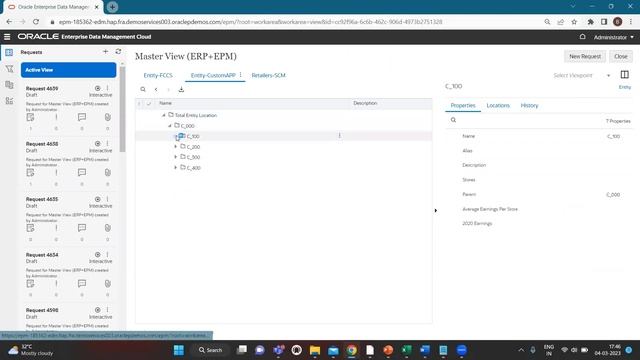The width and height of the screenshot is (640, 360).
Task: Click the Average Earnings Per Store property
Action: (x=490, y=209)
